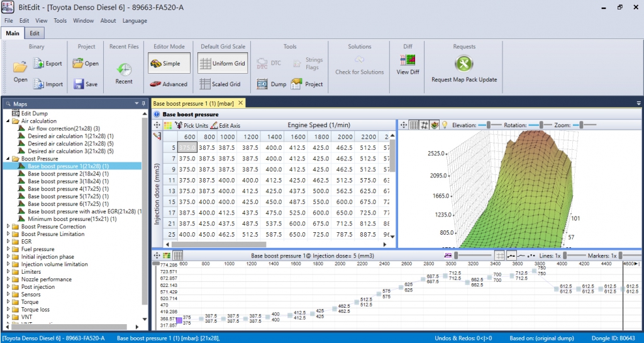644x343 pixels.
Task: Open the Window menu
Action: 84,21
